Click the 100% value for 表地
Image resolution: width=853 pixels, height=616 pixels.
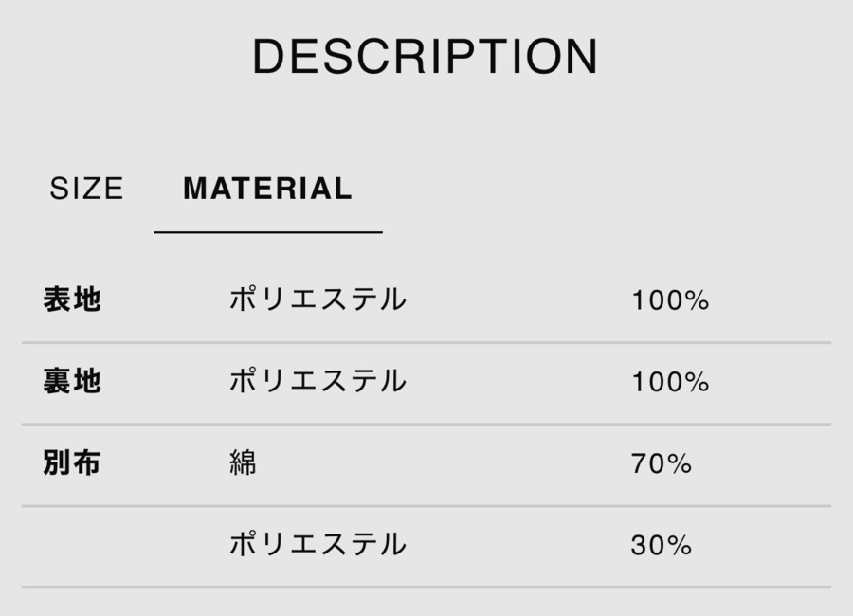coord(670,301)
